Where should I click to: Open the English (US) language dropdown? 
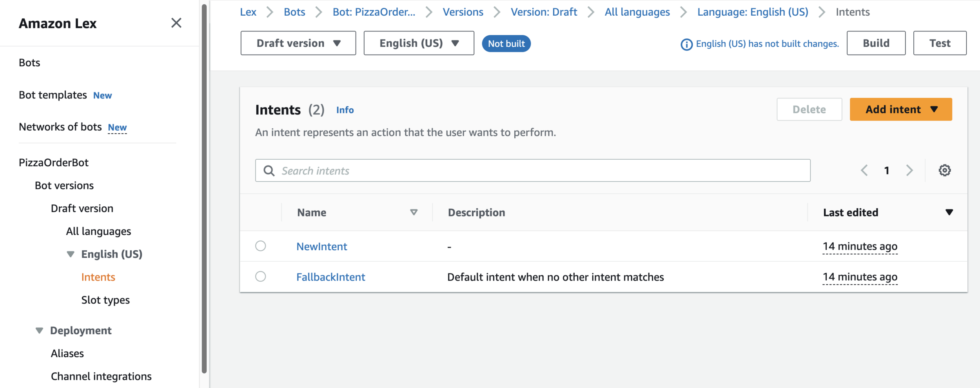[x=419, y=43]
